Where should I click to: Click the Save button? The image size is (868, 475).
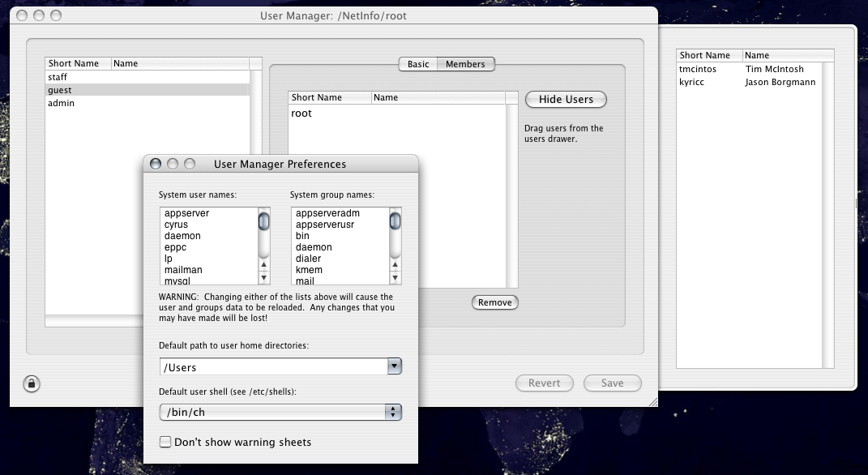(612, 383)
